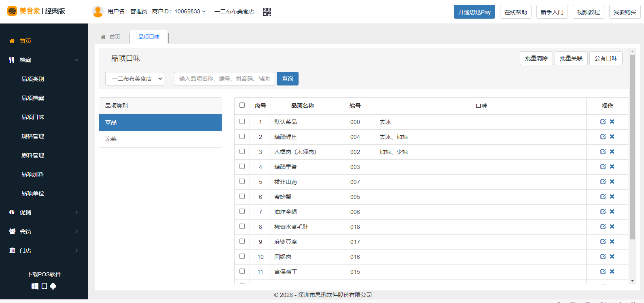Check the box for 油炸全蝎
Image resolution: width=644 pixels, height=303 pixels.
click(242, 211)
